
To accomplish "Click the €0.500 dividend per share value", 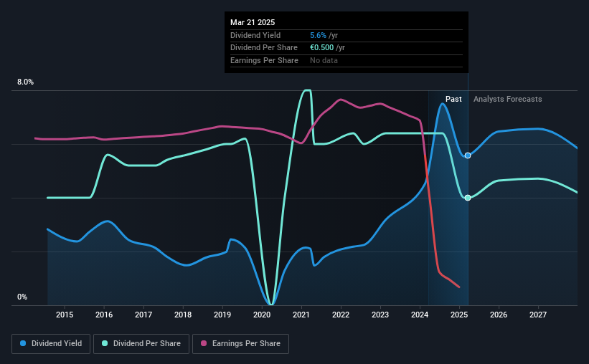I will (x=321, y=48).
